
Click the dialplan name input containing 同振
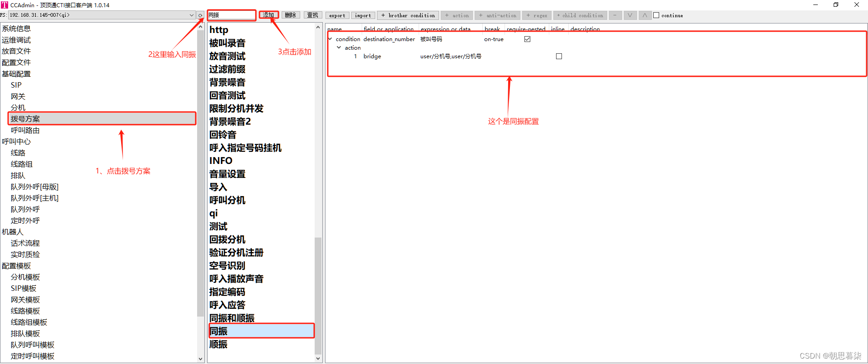pyautogui.click(x=231, y=15)
